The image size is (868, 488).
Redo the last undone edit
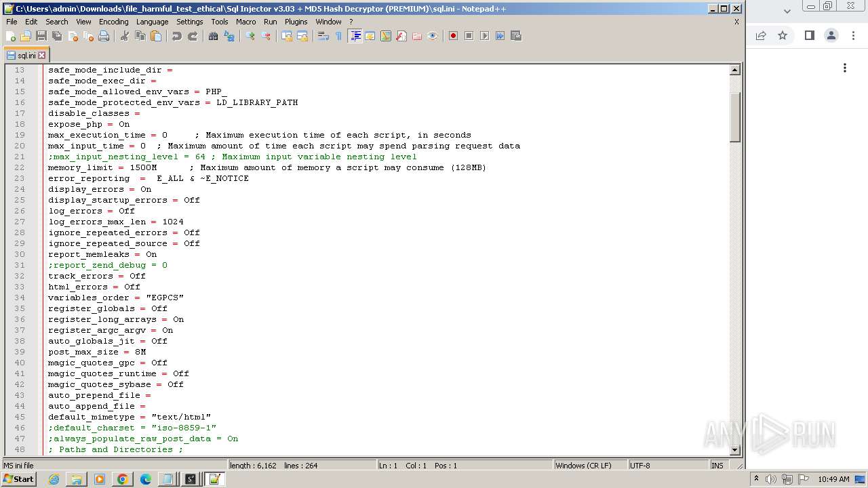pos(193,36)
